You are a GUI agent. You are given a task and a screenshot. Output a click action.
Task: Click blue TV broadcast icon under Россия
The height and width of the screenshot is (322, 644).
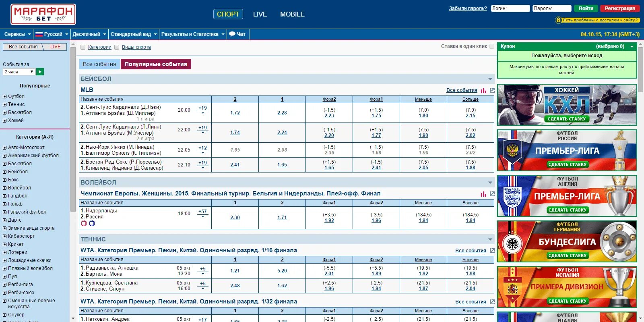pyautogui.click(x=92, y=223)
